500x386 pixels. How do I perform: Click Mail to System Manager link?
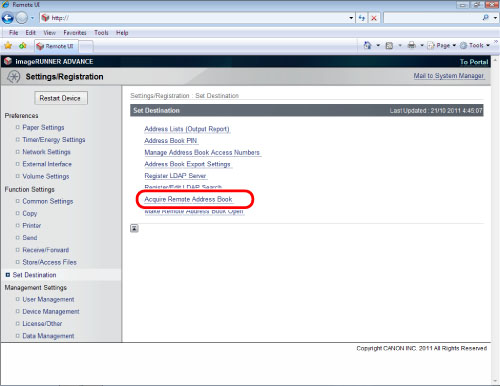point(448,76)
